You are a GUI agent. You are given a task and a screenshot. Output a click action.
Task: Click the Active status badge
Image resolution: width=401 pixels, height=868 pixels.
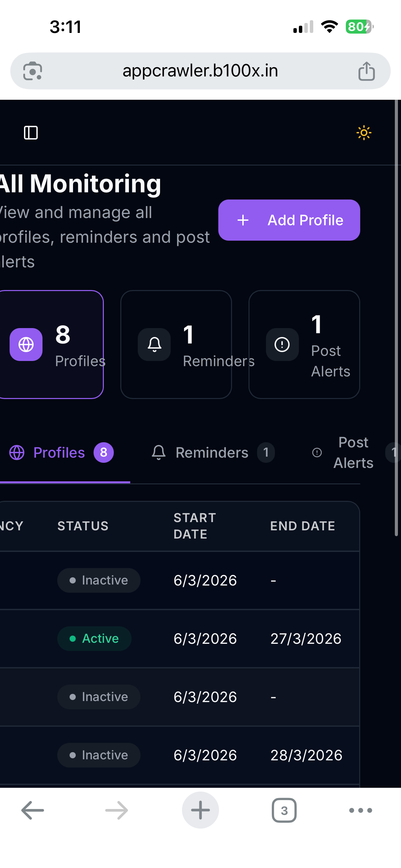point(94,639)
